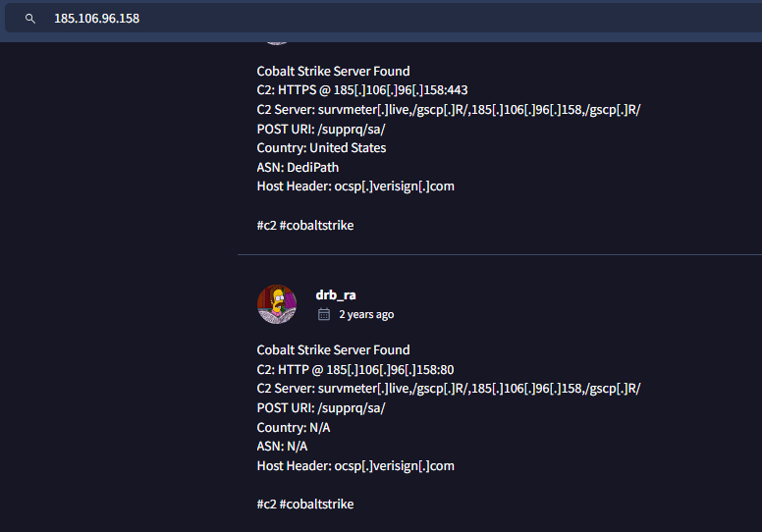Click the partially visible avatar at the top
The image size is (762, 532).
tap(277, 39)
